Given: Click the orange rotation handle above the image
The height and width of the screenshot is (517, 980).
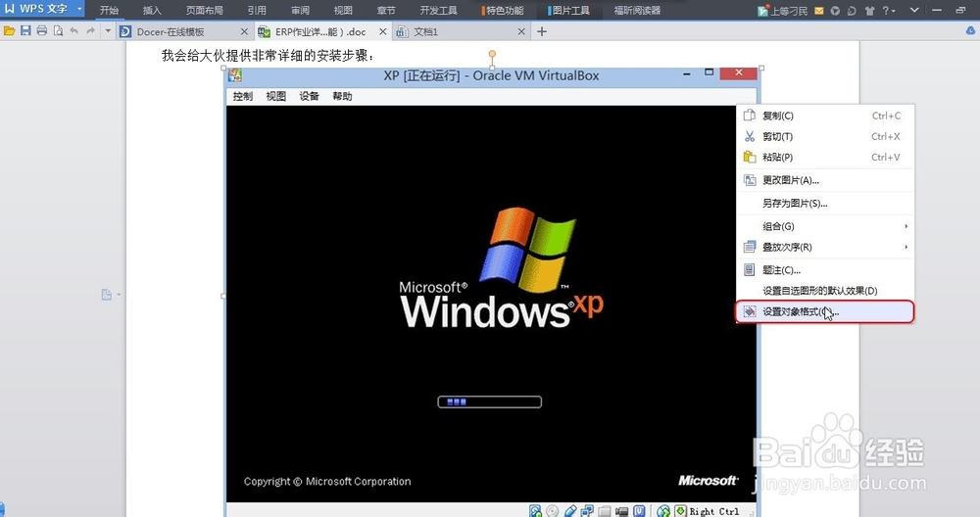Looking at the screenshot, I should point(493,54).
